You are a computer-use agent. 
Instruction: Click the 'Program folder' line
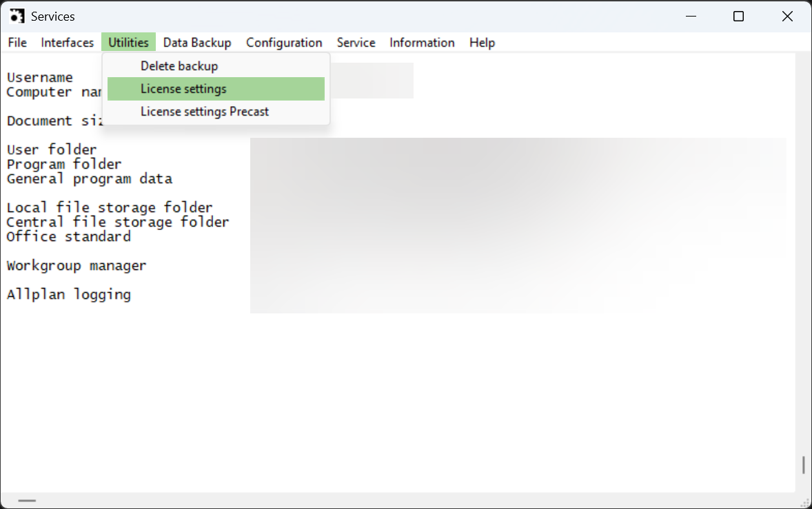point(63,164)
